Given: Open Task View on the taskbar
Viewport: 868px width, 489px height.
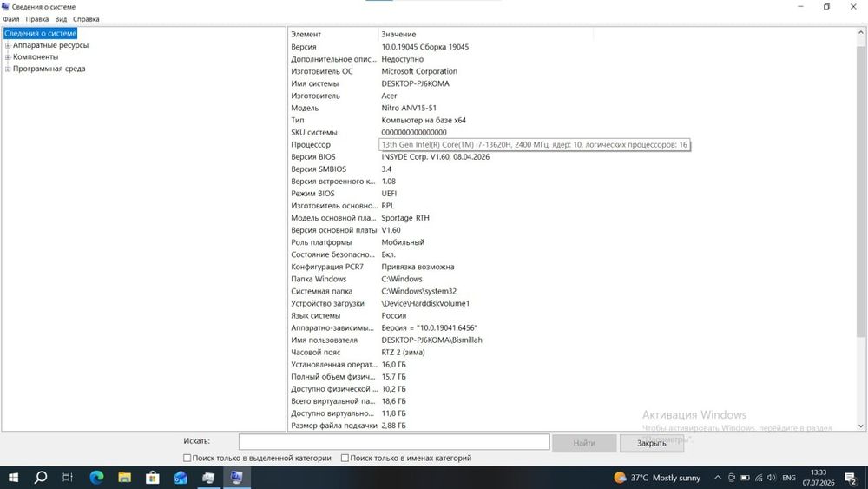Looking at the screenshot, I should (68, 478).
